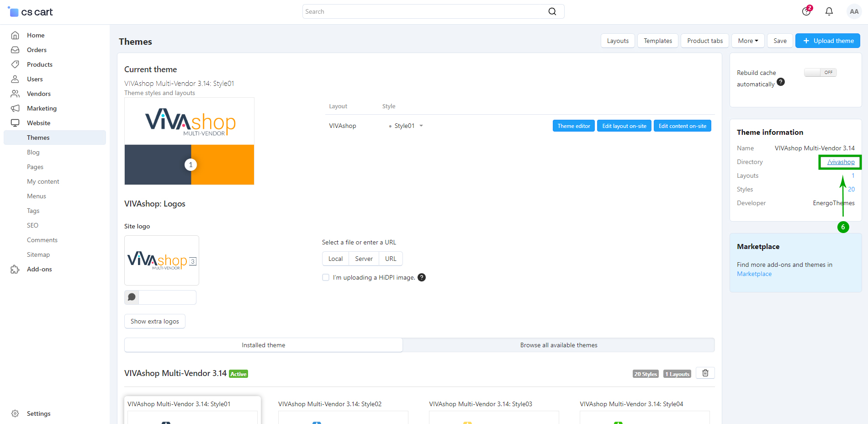Click help icon next to HiDPI image
This screenshot has height=424, width=868.
(x=422, y=277)
